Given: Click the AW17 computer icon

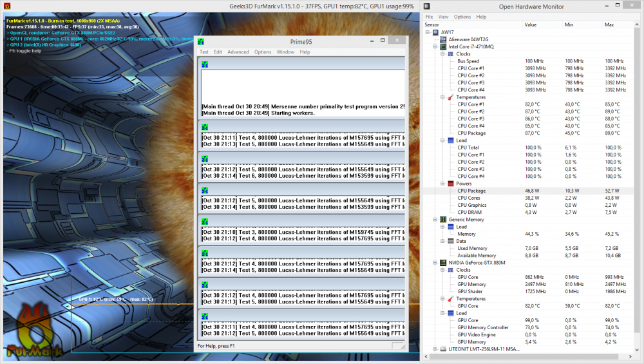Looking at the screenshot, I should click(x=435, y=32).
